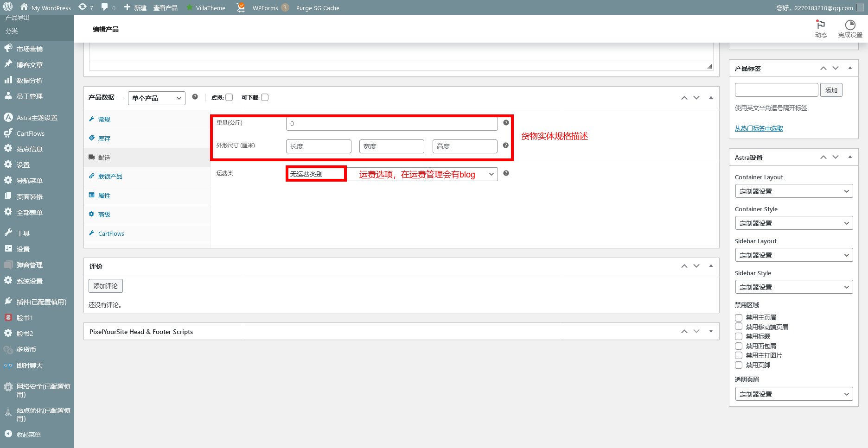Open the WordPress logo menu
This screenshot has height=448, width=868.
point(8,7)
